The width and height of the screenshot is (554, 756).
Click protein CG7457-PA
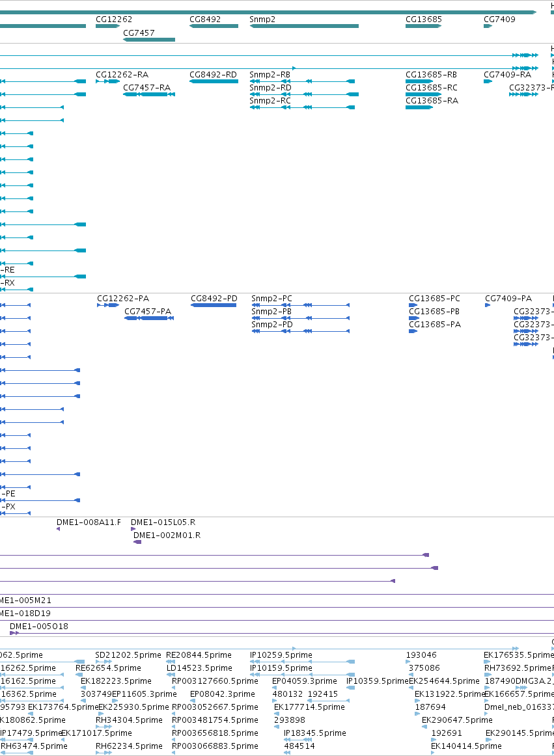[x=148, y=312]
